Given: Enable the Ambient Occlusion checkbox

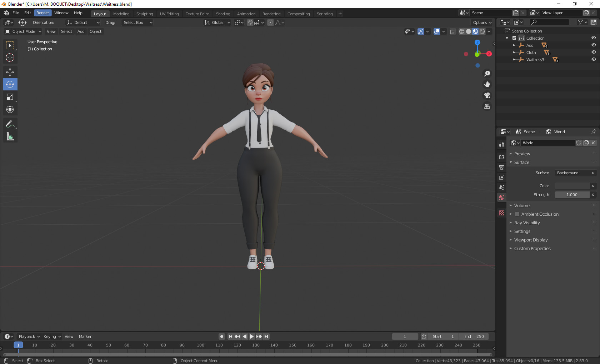Looking at the screenshot, I should pos(517,214).
